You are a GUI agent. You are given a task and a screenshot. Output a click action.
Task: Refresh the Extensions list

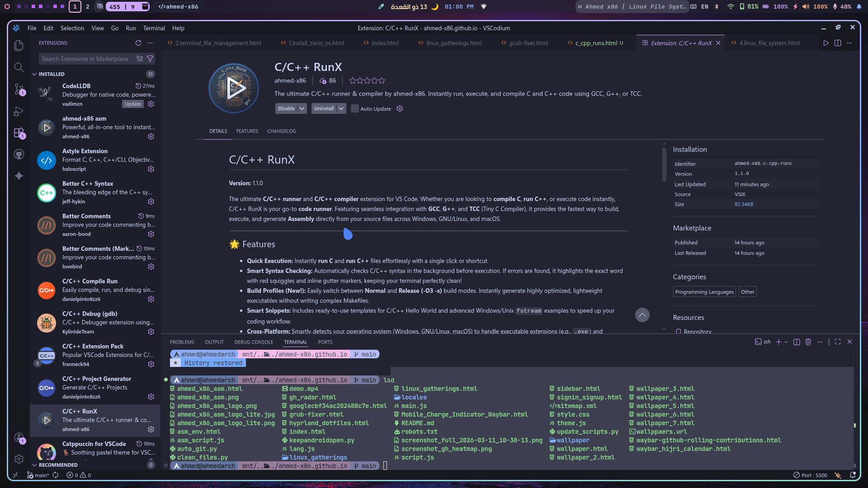tap(138, 43)
